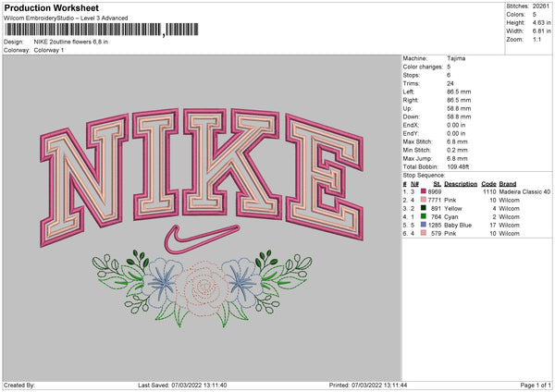Click the Height value 4.63 in

(x=541, y=22)
